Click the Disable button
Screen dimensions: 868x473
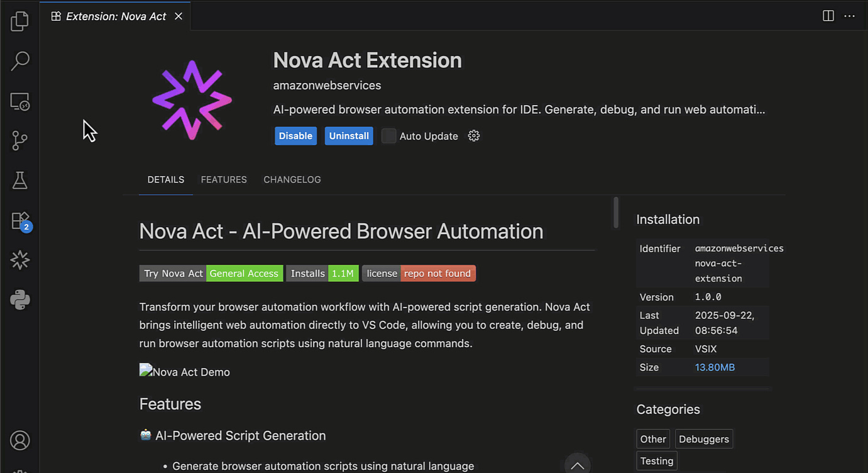[295, 135]
